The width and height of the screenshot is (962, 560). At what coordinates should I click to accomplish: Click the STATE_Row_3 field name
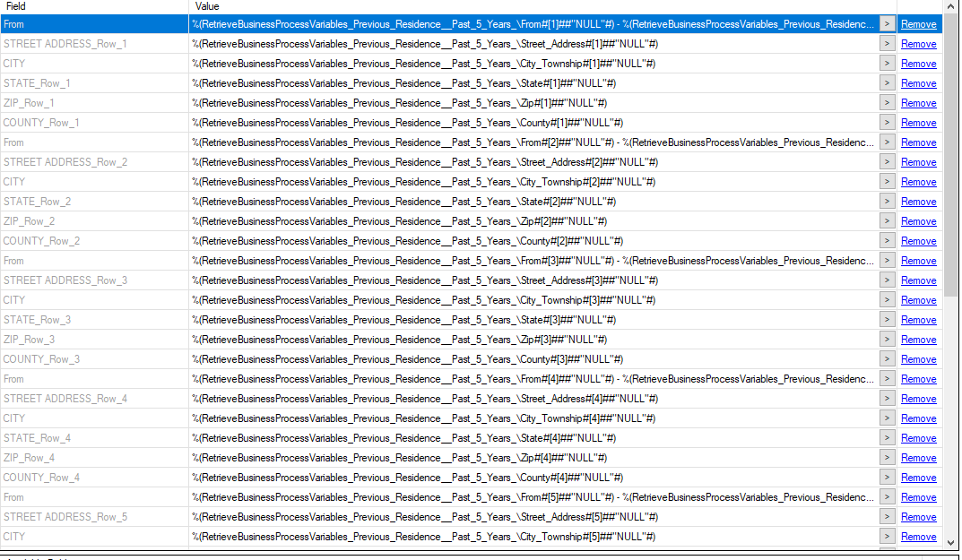pos(37,320)
